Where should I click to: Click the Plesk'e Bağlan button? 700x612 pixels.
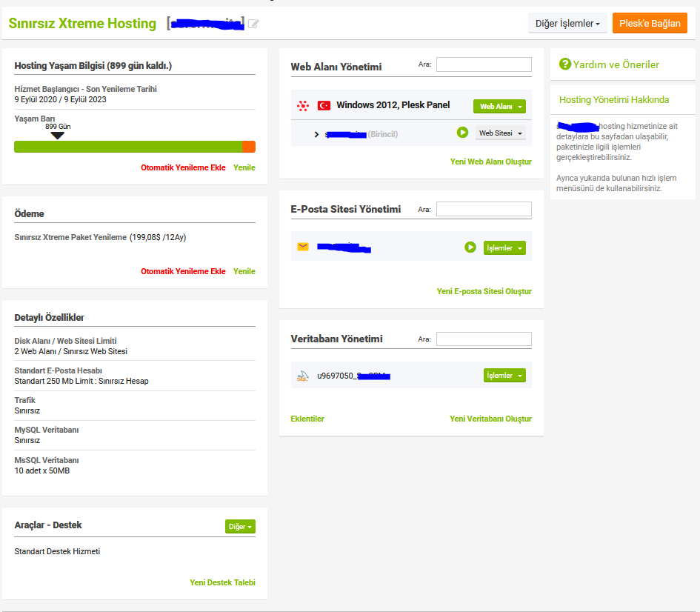pyautogui.click(x=650, y=23)
